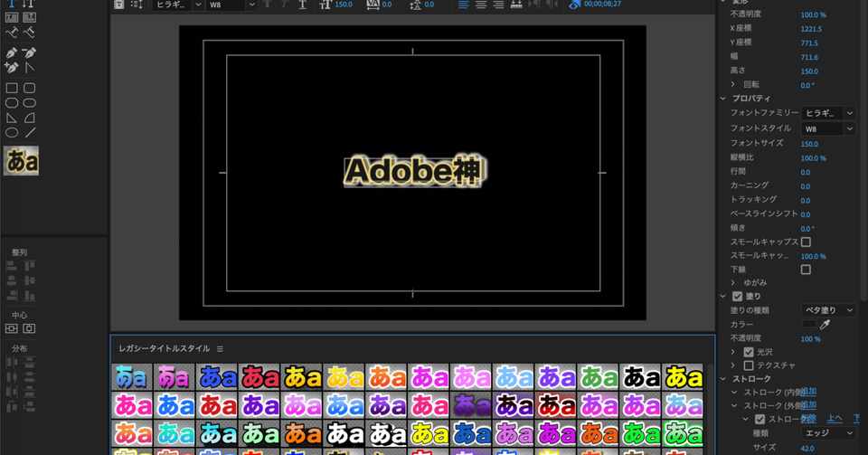868x455 pixels.
Task: Click the X座標 1221.5 value
Action: (x=812, y=29)
